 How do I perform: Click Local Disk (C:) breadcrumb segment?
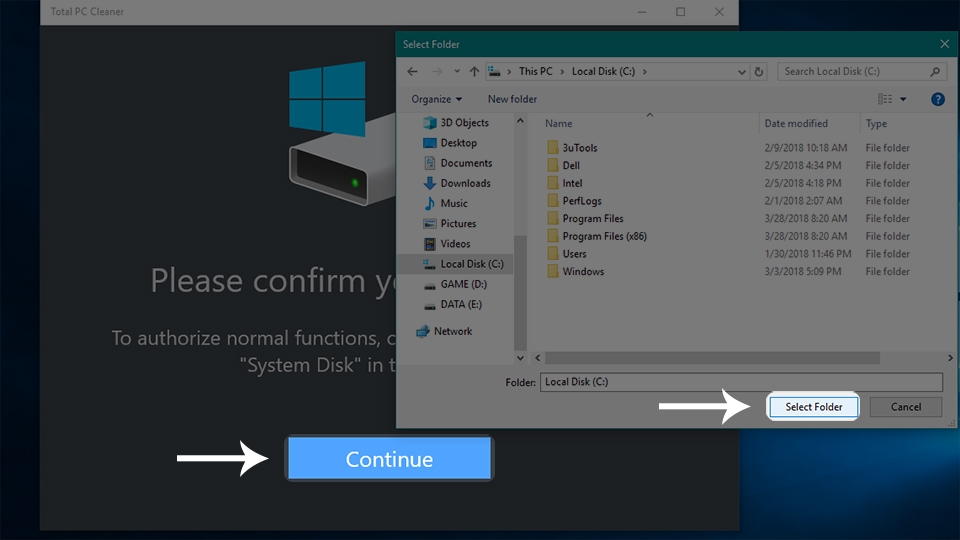[x=603, y=72]
